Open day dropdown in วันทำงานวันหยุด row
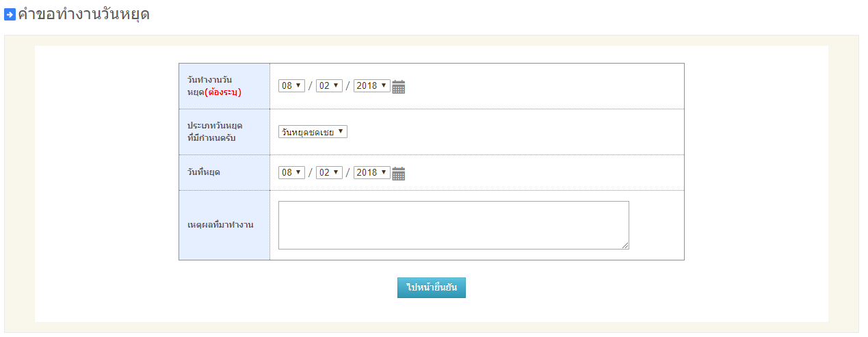 point(291,86)
